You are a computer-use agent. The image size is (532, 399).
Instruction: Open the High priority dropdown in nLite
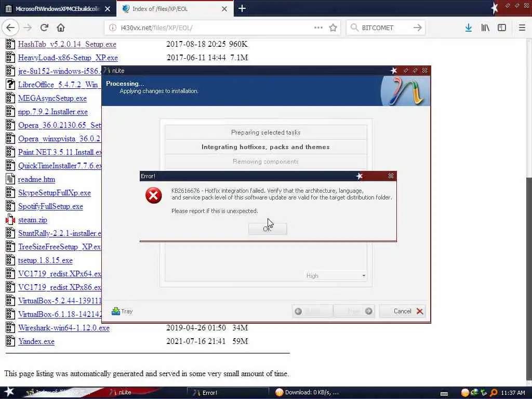pos(335,276)
